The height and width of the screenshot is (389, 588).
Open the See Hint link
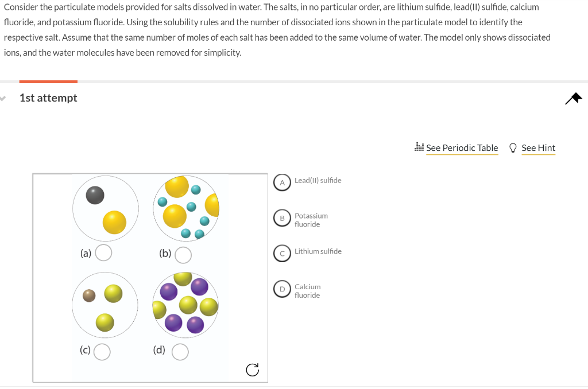(x=538, y=147)
